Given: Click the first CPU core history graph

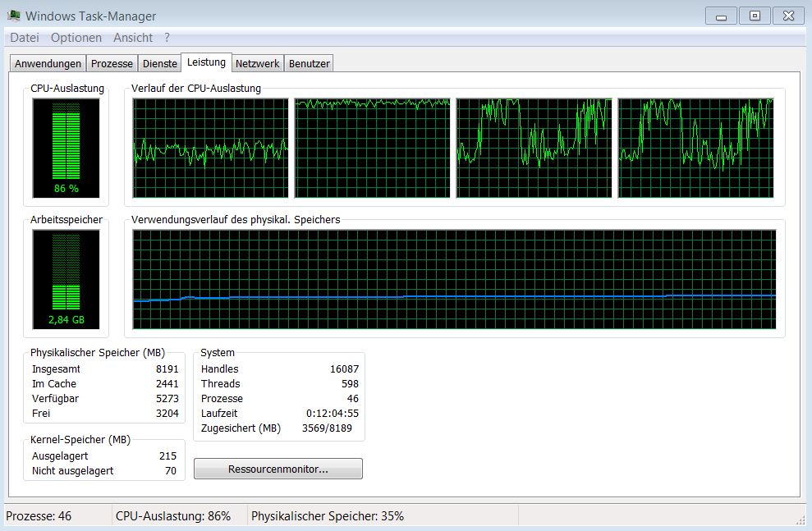Looking at the screenshot, I should 210,148.
